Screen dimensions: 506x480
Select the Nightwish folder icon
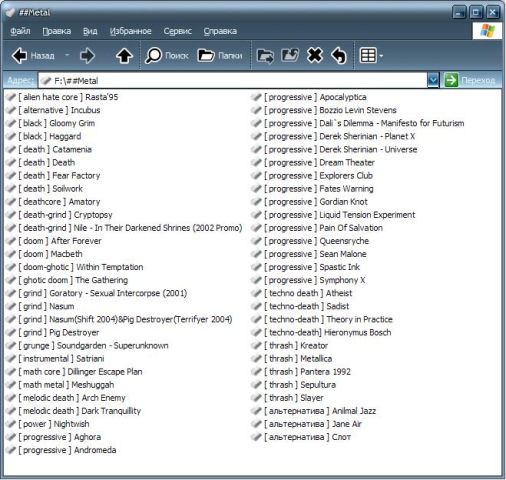pyautogui.click(x=11, y=424)
